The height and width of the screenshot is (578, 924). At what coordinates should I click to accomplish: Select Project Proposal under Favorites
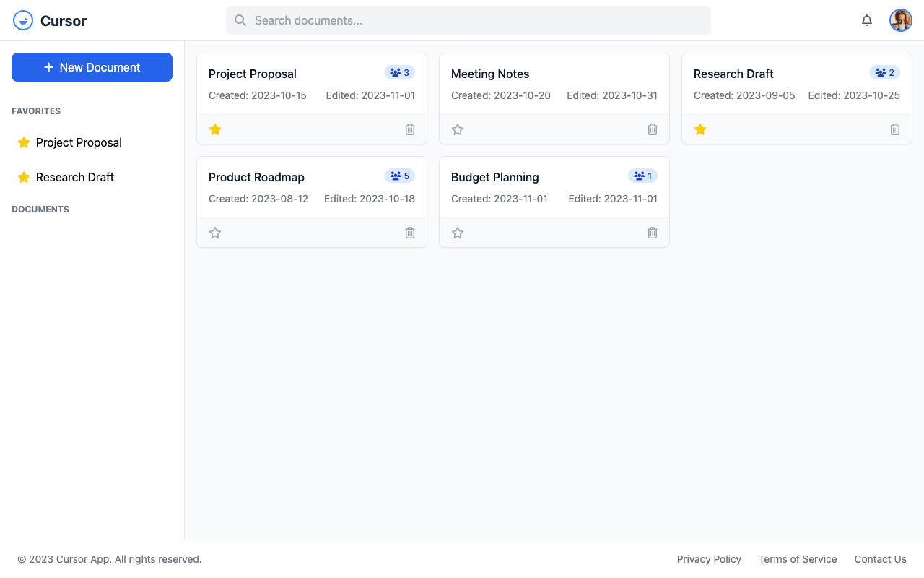pos(78,142)
